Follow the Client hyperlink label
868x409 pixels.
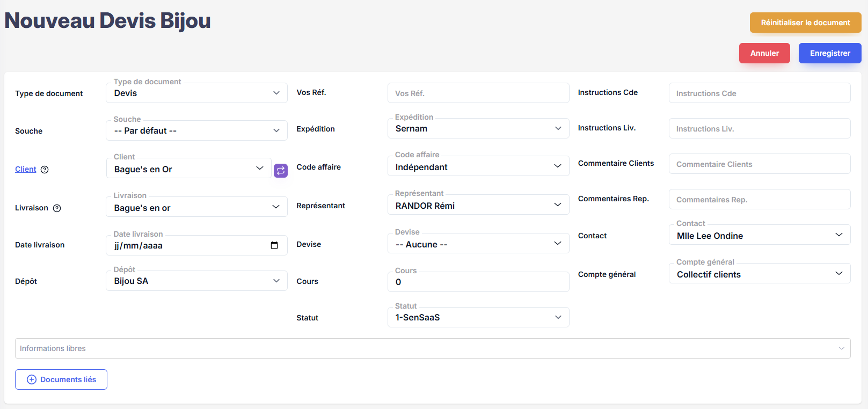25,169
